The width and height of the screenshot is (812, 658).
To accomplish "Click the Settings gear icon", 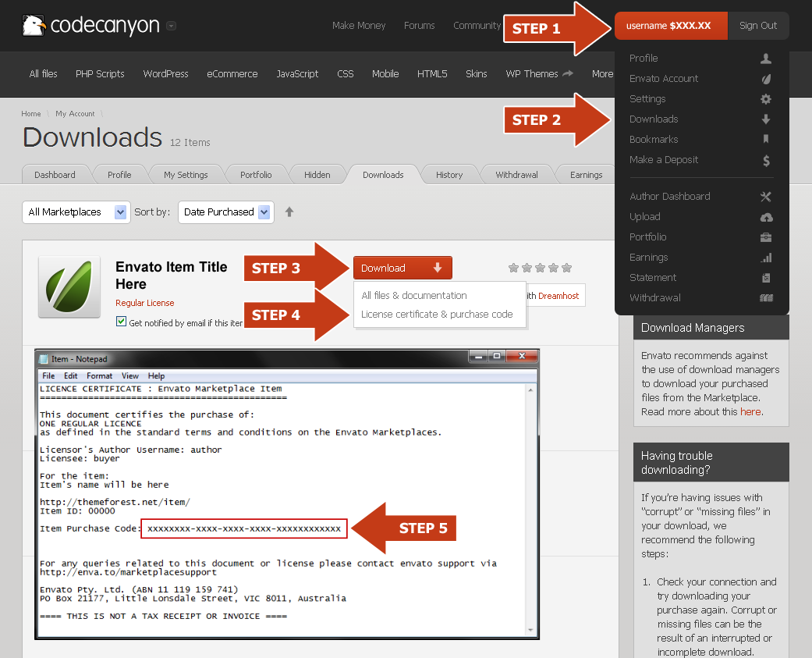I will click(766, 99).
